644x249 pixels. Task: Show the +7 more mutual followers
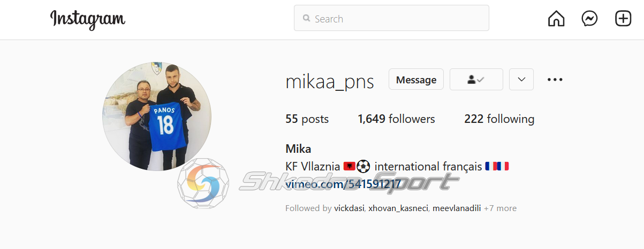point(500,208)
